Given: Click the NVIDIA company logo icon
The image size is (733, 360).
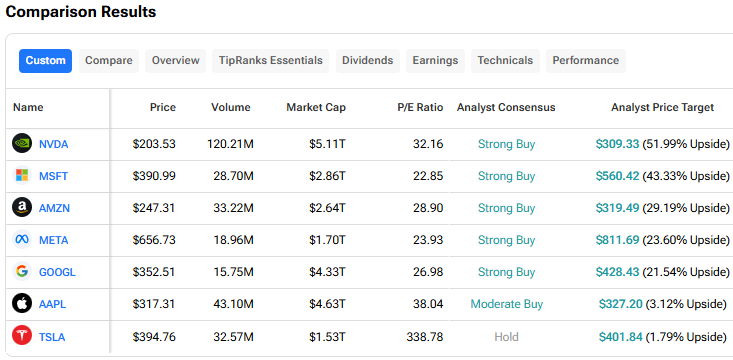Looking at the screenshot, I should click(22, 144).
